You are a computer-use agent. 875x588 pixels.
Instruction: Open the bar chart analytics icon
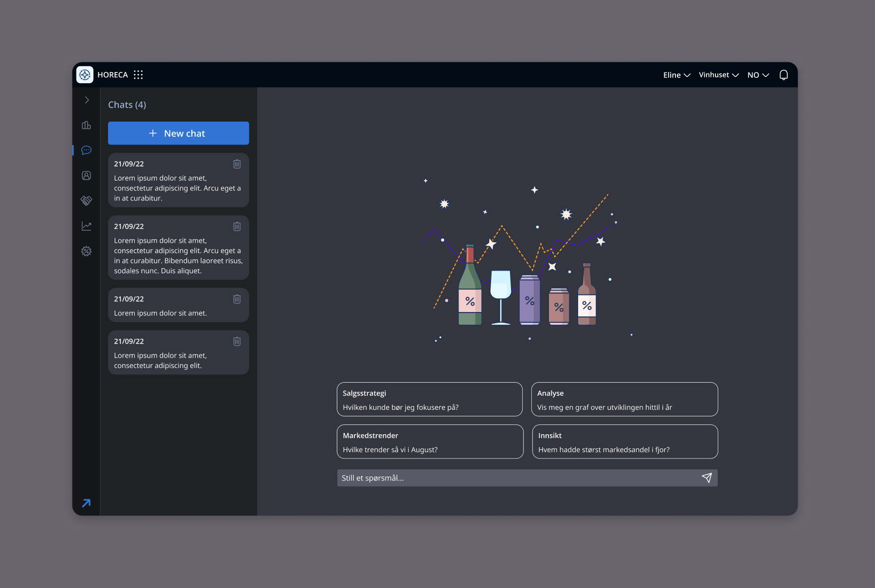coord(86,125)
